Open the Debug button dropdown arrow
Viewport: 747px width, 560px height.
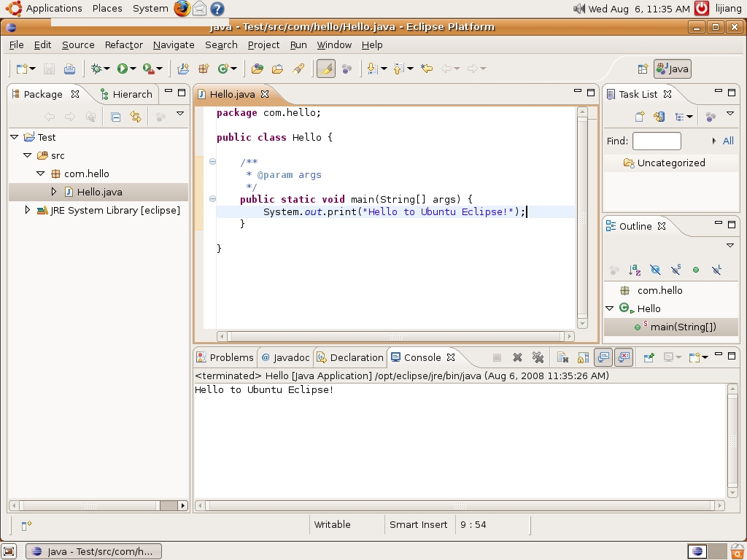[x=107, y=69]
